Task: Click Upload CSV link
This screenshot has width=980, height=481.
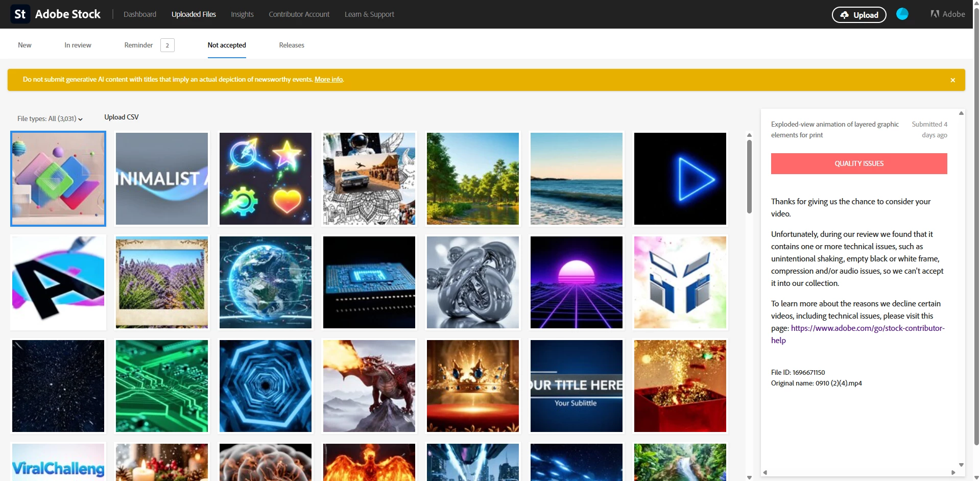Action: pos(122,117)
